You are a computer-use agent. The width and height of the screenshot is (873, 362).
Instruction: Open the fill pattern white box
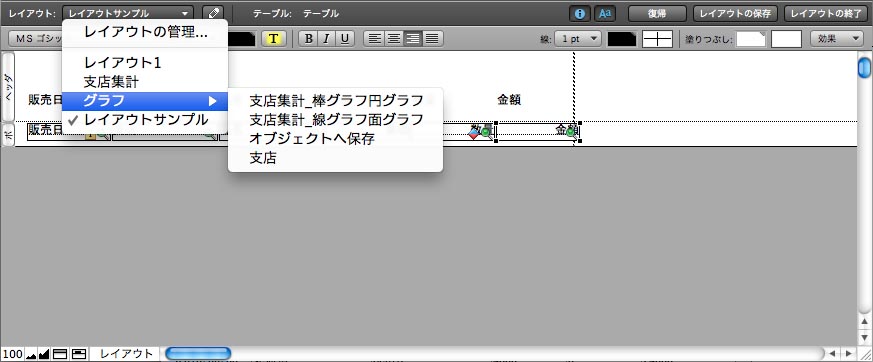tap(786, 39)
